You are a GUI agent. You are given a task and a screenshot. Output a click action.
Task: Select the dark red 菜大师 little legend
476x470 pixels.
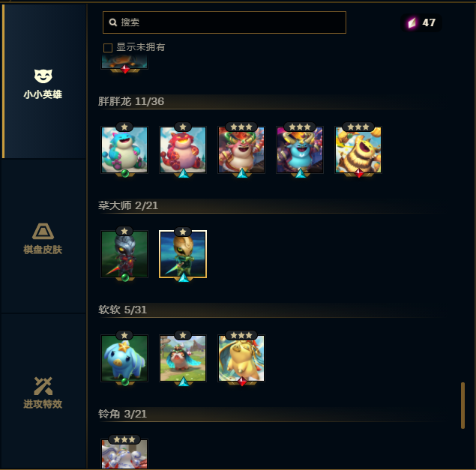click(124, 254)
